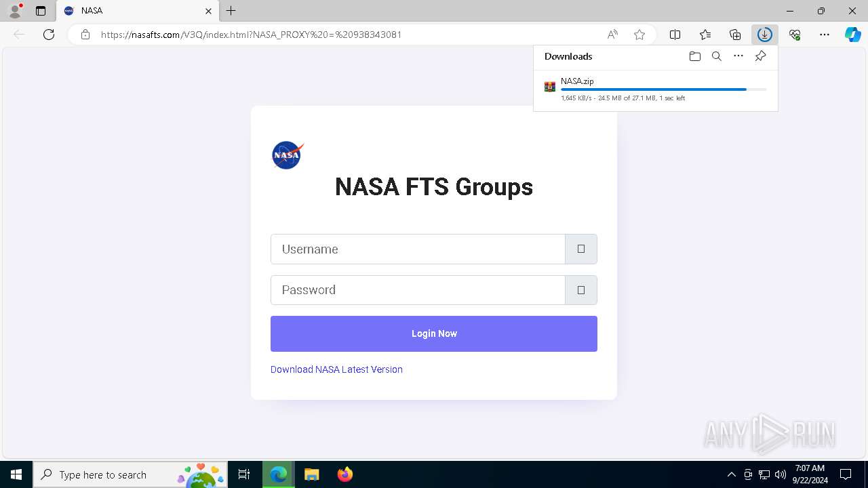Screen dimensions: 868x488
Task: Open downloads folder from Downloads panel
Action: click(x=694, y=56)
